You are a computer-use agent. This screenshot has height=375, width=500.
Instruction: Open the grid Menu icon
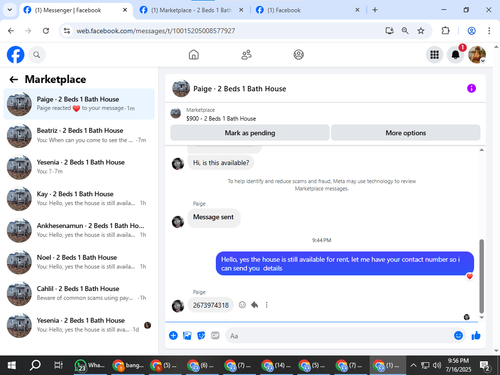pos(434,55)
